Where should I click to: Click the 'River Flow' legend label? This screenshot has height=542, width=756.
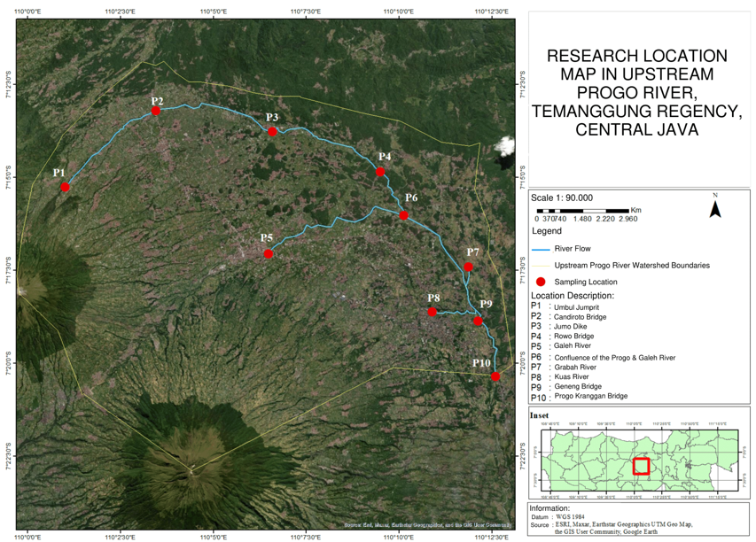pos(573,249)
